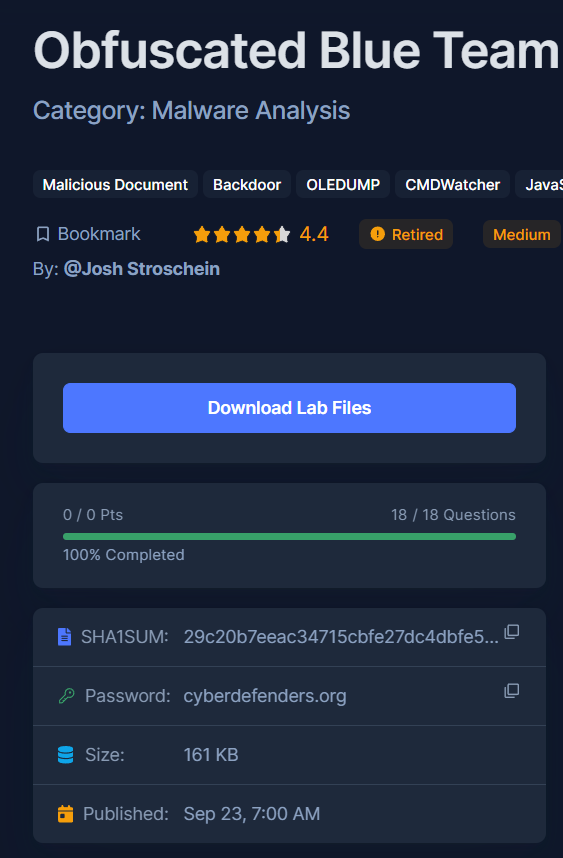Open author @Josh Stroschein profile
Viewport: 563px width, 858px height.
click(142, 269)
